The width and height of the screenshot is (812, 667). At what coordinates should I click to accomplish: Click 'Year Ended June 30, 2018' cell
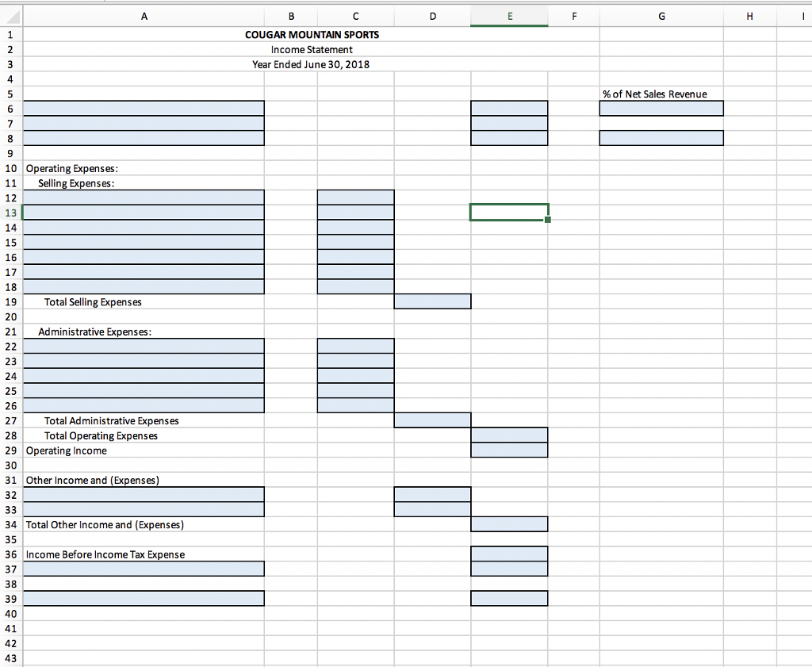point(311,65)
